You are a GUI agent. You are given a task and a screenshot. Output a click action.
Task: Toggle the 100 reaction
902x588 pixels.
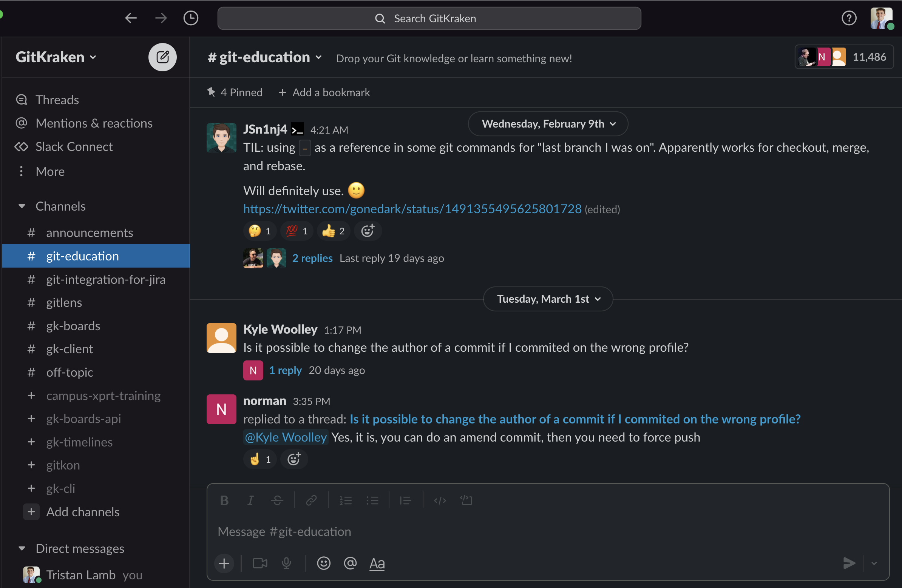pos(297,231)
